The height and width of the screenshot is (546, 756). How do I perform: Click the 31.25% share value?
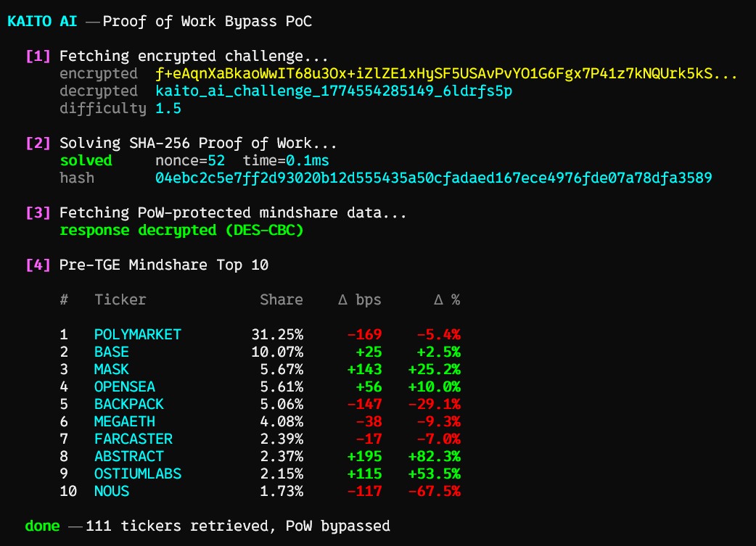(x=277, y=334)
